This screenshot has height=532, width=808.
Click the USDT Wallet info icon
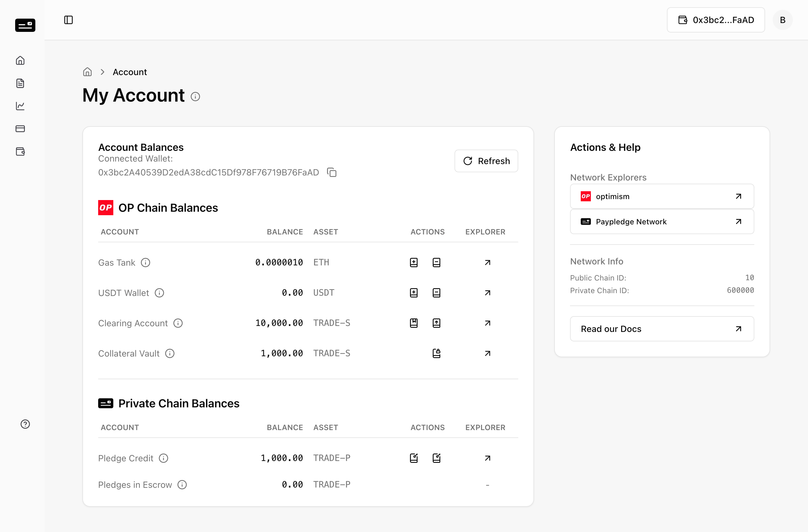[x=160, y=293]
